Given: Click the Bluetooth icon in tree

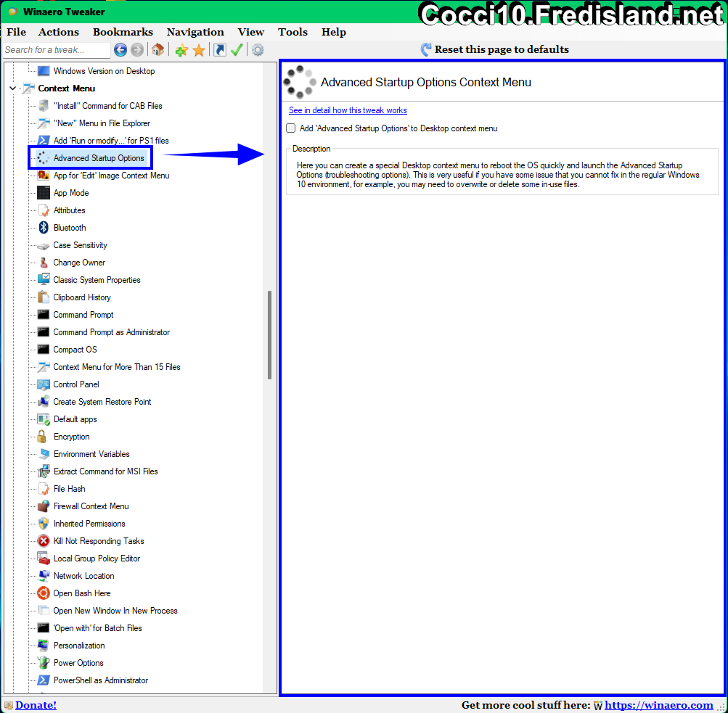Looking at the screenshot, I should (x=44, y=227).
